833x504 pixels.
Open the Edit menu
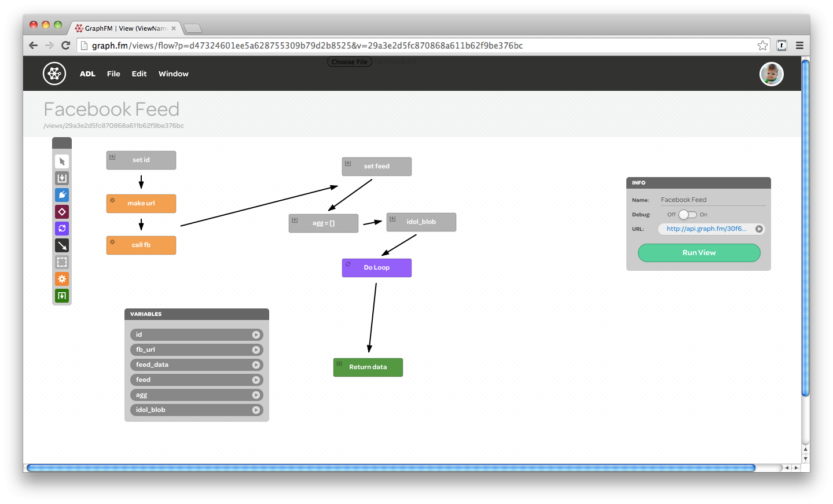coord(139,74)
